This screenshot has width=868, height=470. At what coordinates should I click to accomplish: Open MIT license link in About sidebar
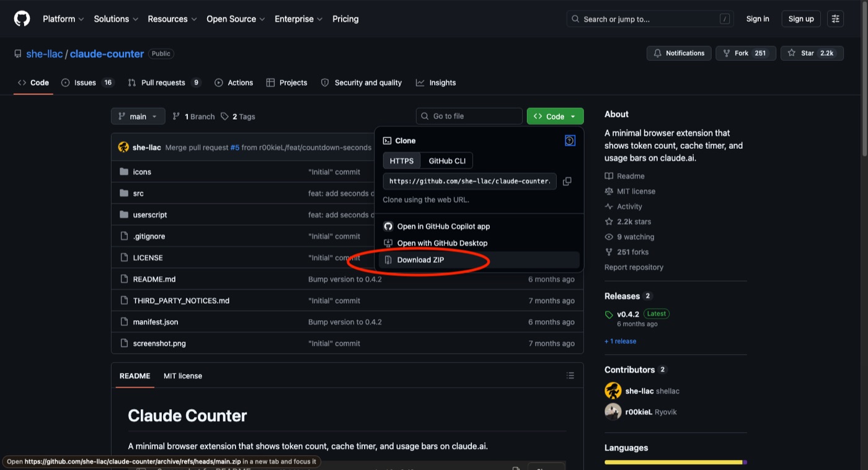click(x=630, y=192)
